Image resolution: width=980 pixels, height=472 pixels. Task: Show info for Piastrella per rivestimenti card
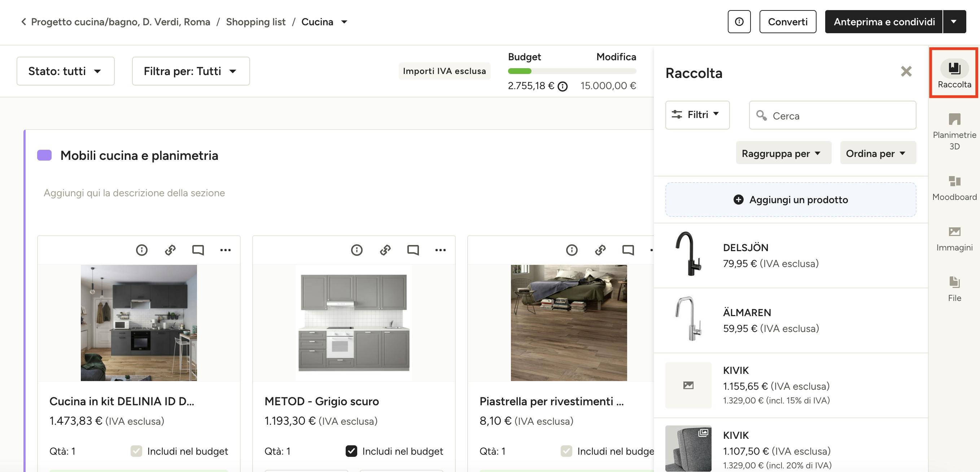[572, 250]
